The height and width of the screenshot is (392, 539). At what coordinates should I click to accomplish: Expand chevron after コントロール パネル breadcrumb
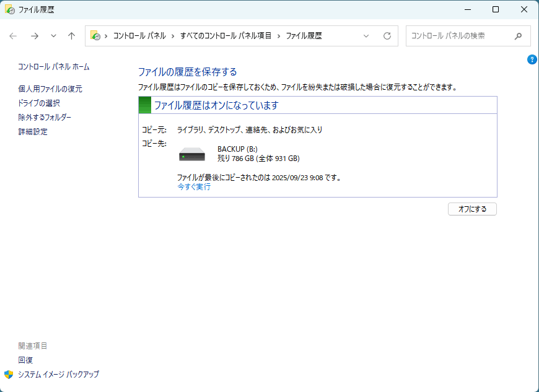(x=173, y=36)
